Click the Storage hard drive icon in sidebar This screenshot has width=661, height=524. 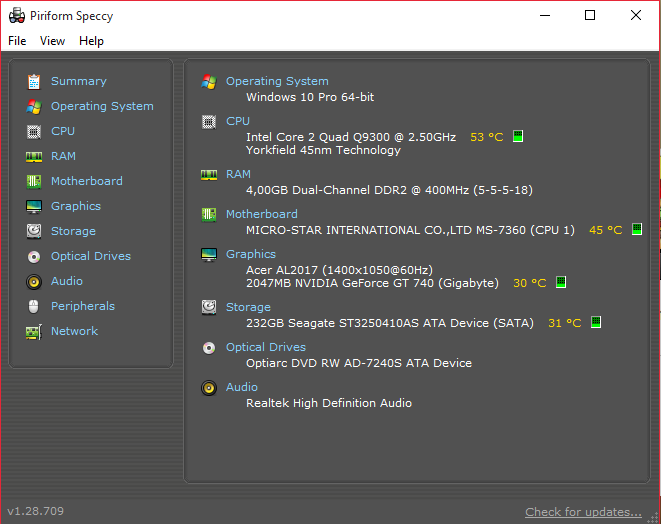pyautogui.click(x=34, y=231)
